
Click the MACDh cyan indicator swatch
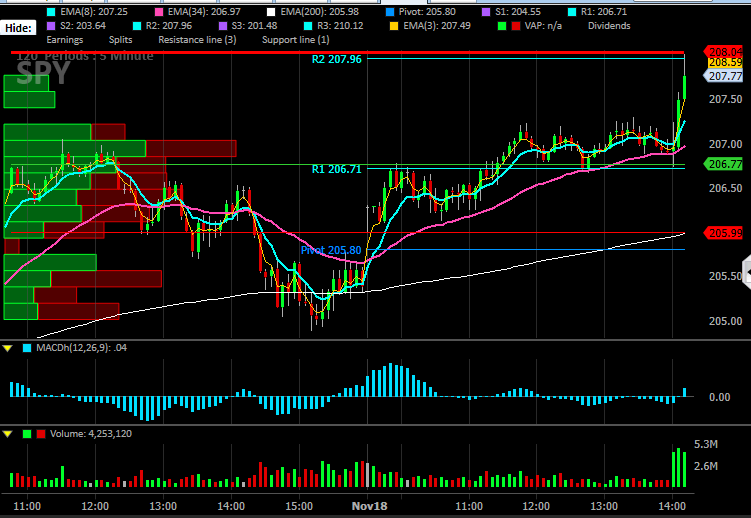27,348
